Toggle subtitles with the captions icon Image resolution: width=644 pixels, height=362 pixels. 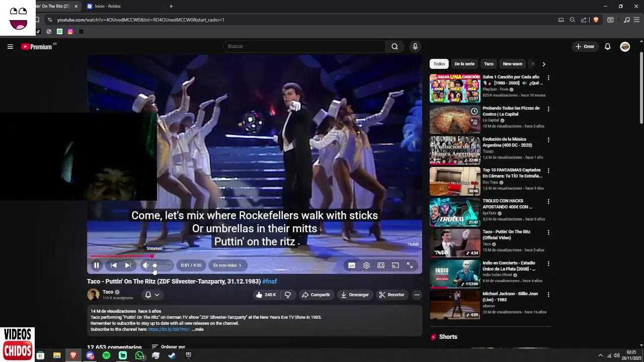pyautogui.click(x=352, y=265)
